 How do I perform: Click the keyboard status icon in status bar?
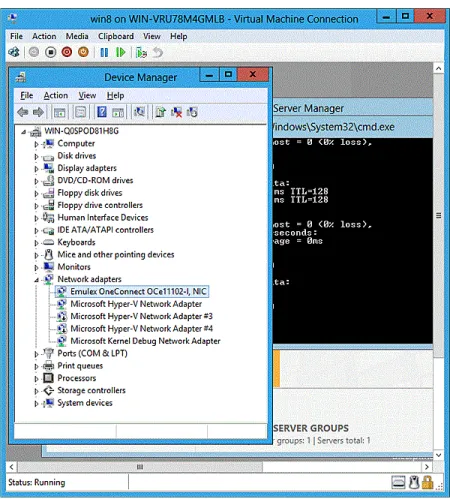(x=398, y=483)
